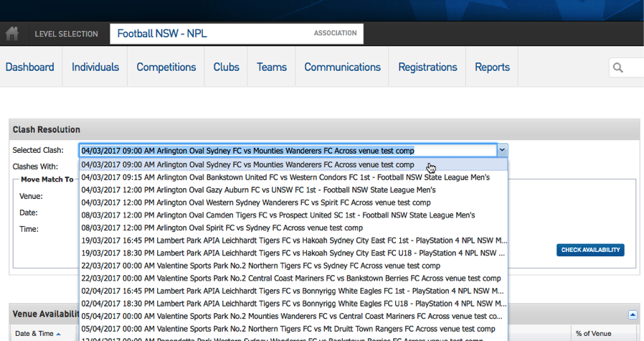
Task: Select Northern Tigers FC vs Sydney FC option
Action: (x=293, y=266)
